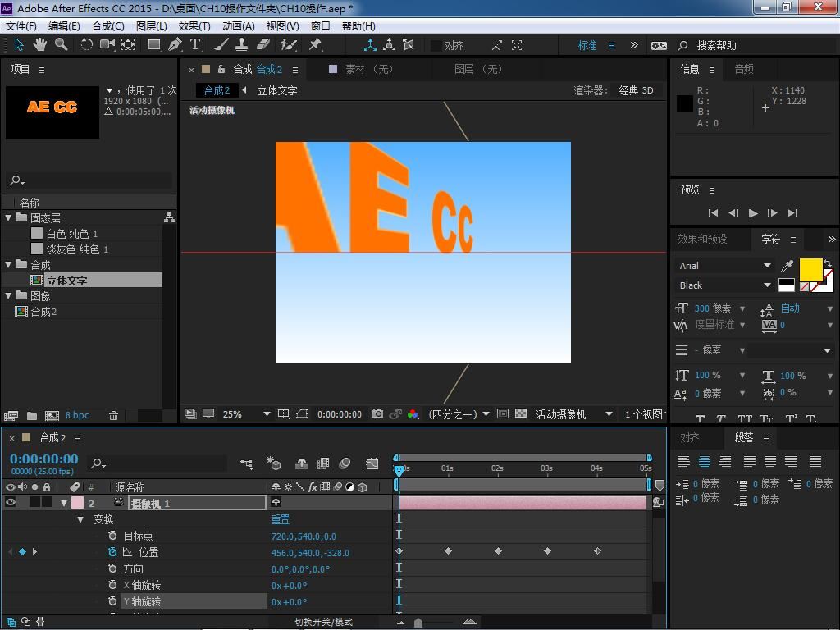Select the Selection arrow tool
The height and width of the screenshot is (630, 840).
20,45
